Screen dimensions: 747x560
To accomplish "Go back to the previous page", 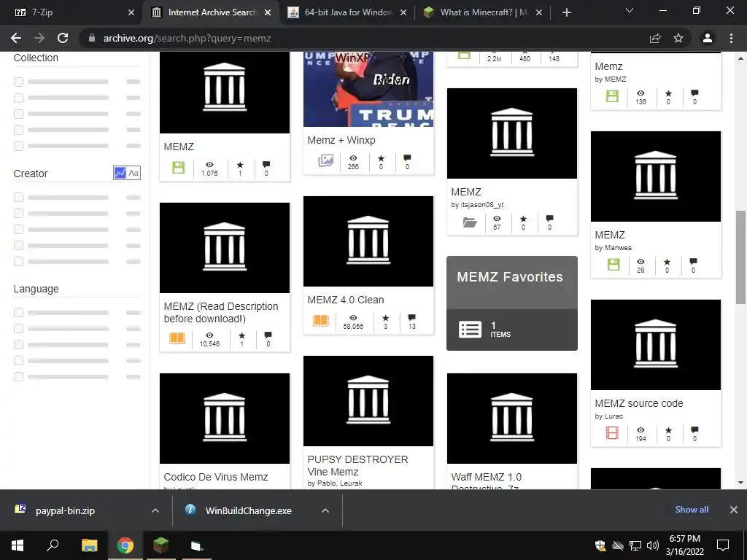I will 16,38.
